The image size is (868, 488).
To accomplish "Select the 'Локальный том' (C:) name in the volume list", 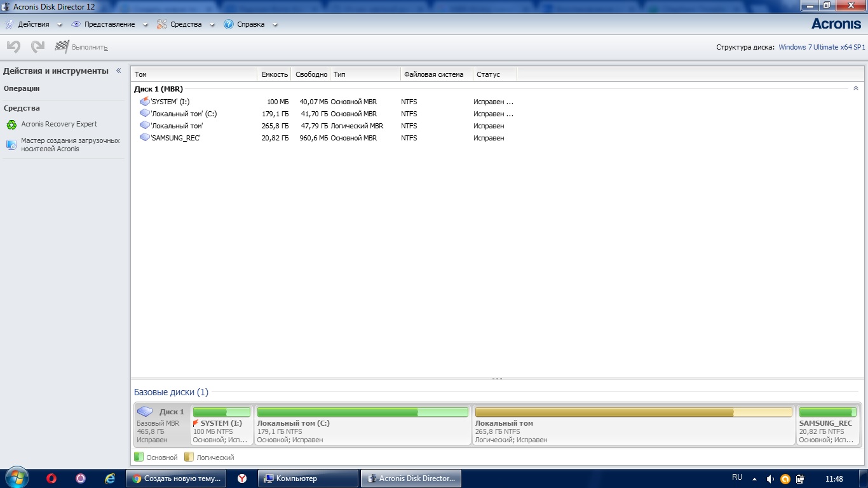I will click(184, 114).
